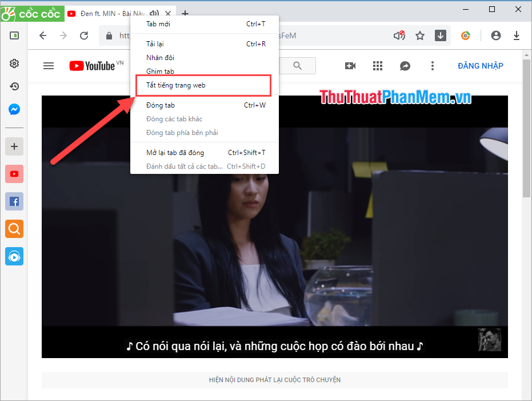The height and width of the screenshot is (401, 532).
Task: Open YouTube's three-dot options menu
Action: [x=433, y=66]
